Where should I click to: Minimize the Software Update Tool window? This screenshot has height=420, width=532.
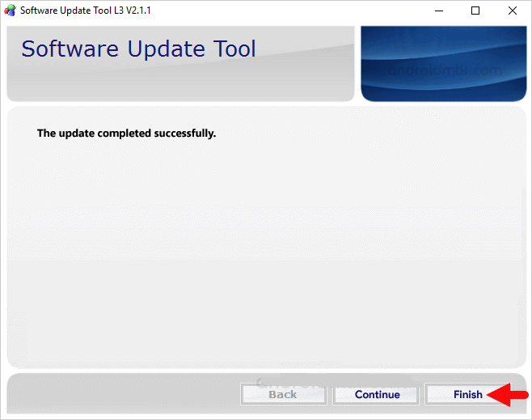(x=438, y=11)
